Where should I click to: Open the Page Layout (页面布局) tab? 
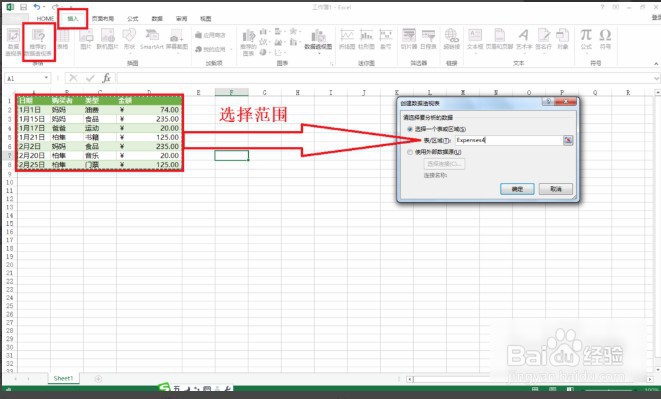click(x=103, y=19)
